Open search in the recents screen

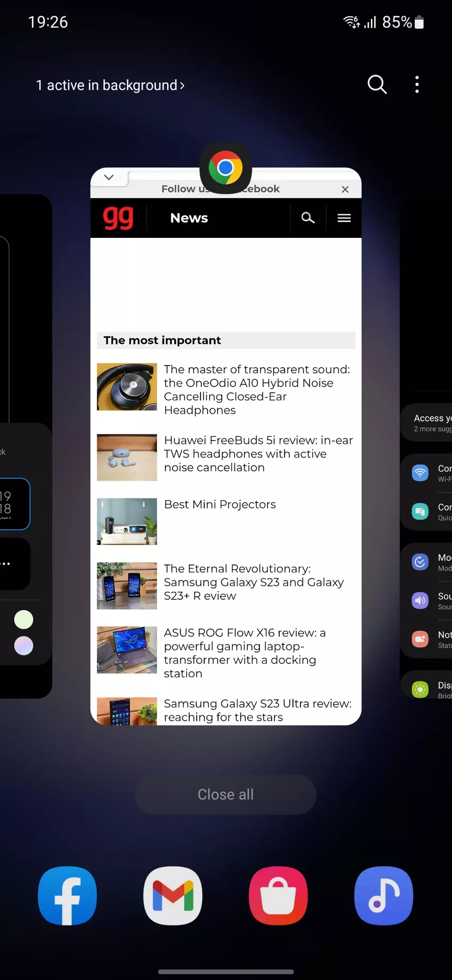[376, 85]
